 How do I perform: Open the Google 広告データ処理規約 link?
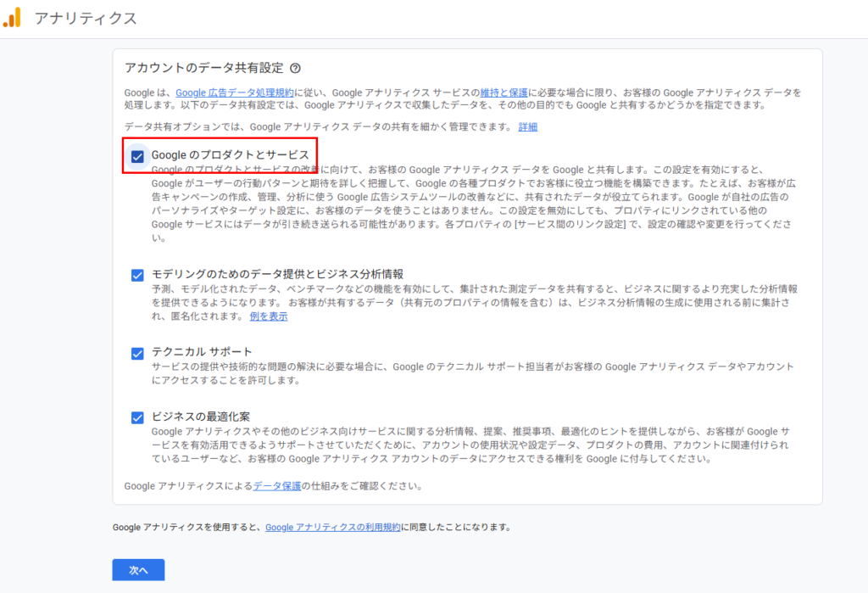235,92
